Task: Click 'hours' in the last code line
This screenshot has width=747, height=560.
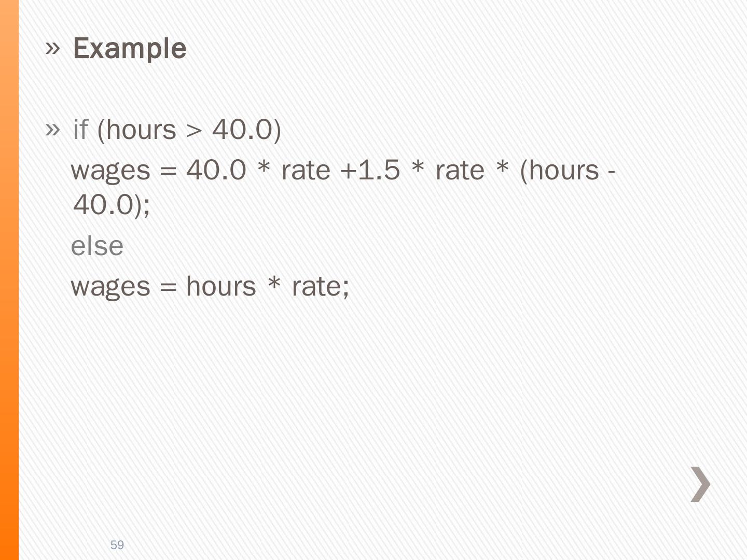Action: point(221,286)
